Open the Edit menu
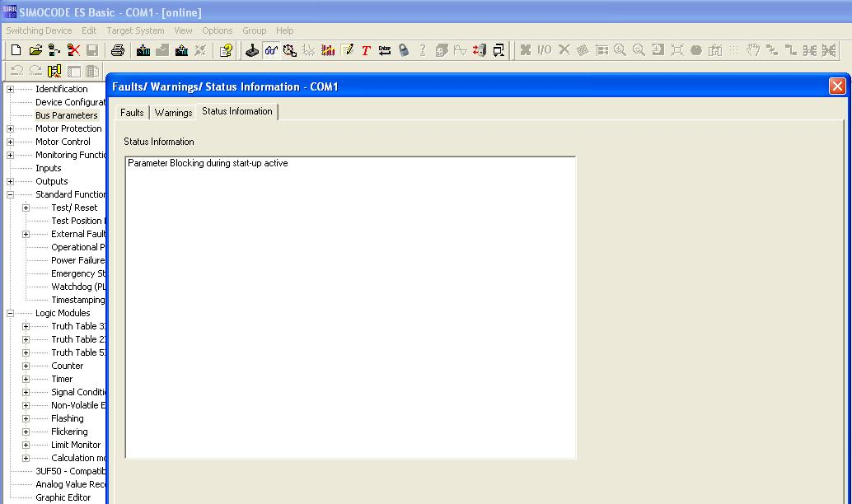 point(88,31)
